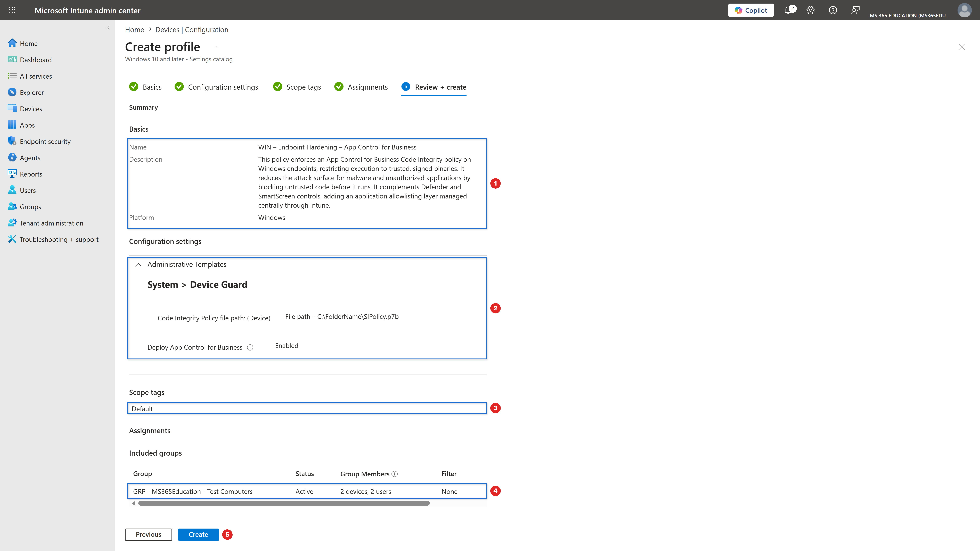Click the horizontal scrollbar left arrow
Viewport: 980px width, 551px height.
[x=134, y=503]
